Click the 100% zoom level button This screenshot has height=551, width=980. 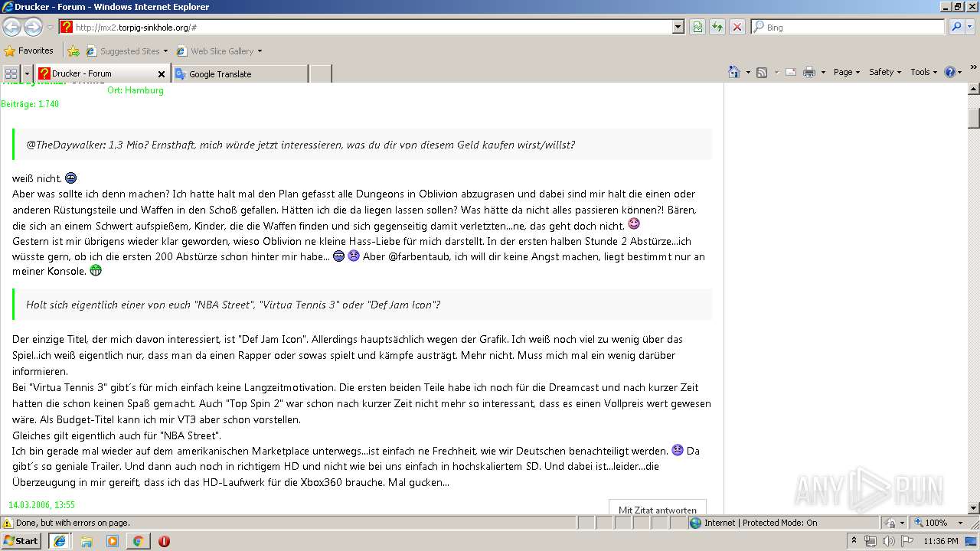930,523
